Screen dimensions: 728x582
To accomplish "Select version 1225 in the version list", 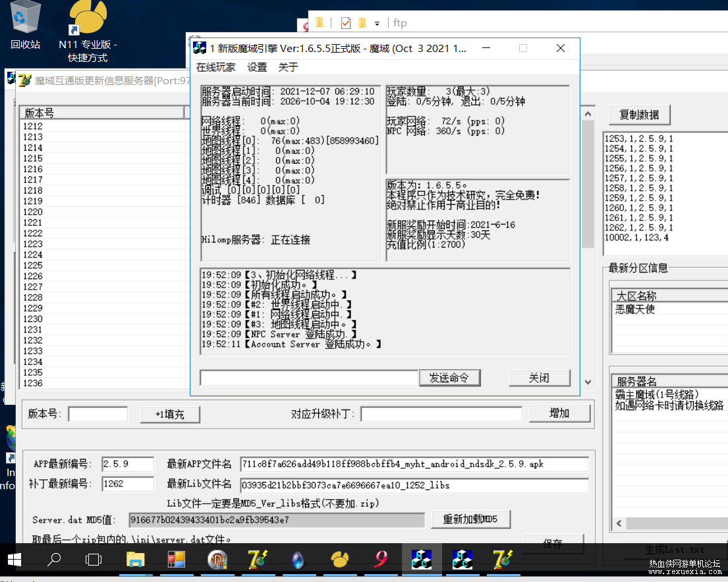I will point(103,265).
